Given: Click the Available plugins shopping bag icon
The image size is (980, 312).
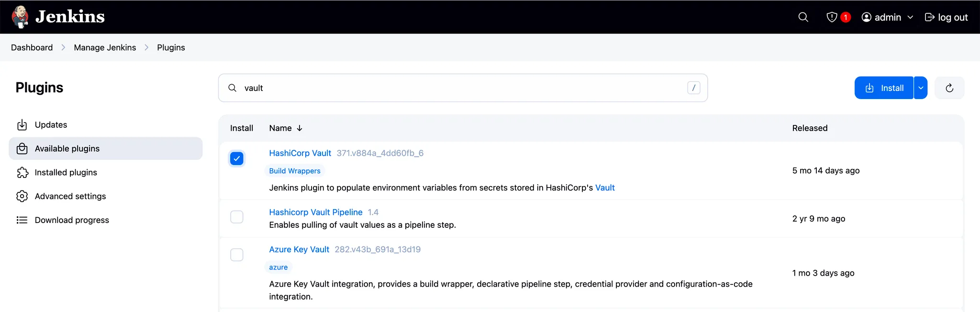Looking at the screenshot, I should coord(22,149).
